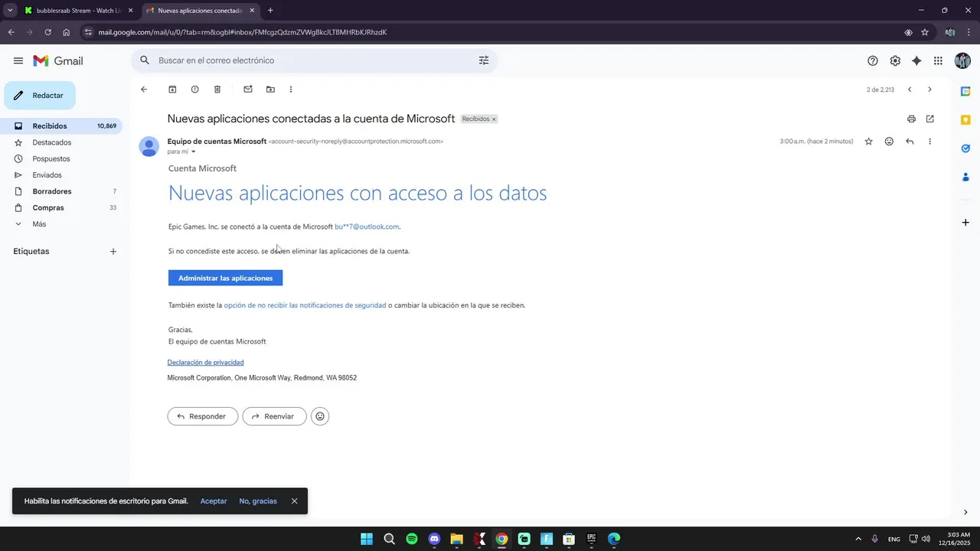Add emoji reaction in message header
The height and width of the screenshot is (551, 980).
coord(889,142)
